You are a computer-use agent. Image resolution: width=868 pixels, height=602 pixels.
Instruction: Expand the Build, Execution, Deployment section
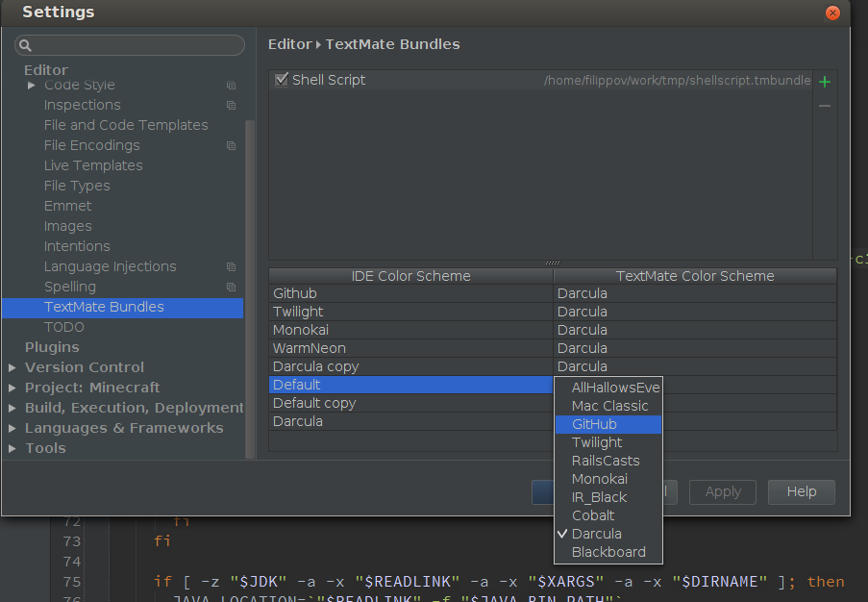tap(12, 408)
